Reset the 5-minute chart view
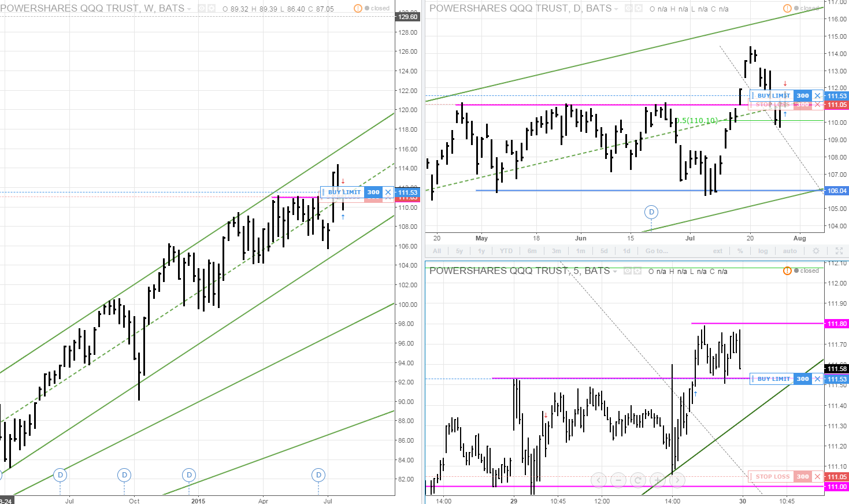 pos(638,480)
